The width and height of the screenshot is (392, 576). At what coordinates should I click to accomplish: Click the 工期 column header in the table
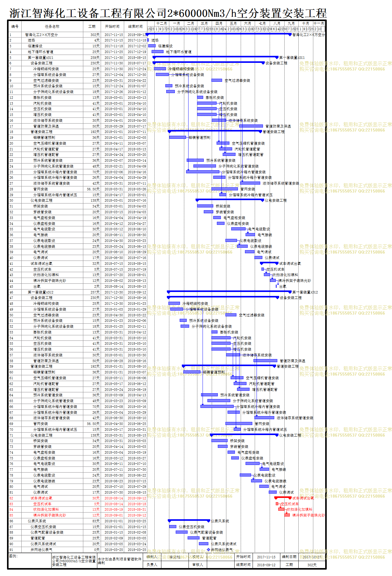[92, 27]
